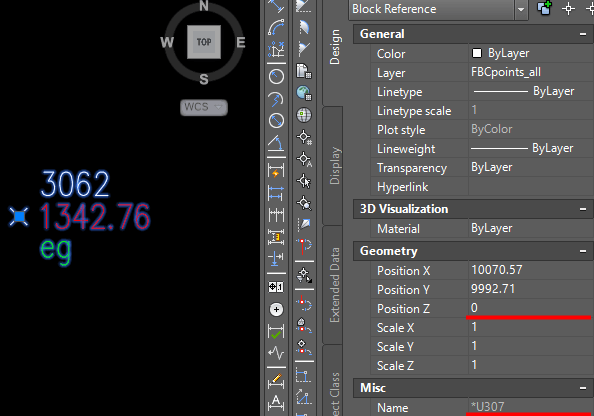
Task: Select the Baseline dimension tool
Action: pyautogui.click(x=276, y=192)
